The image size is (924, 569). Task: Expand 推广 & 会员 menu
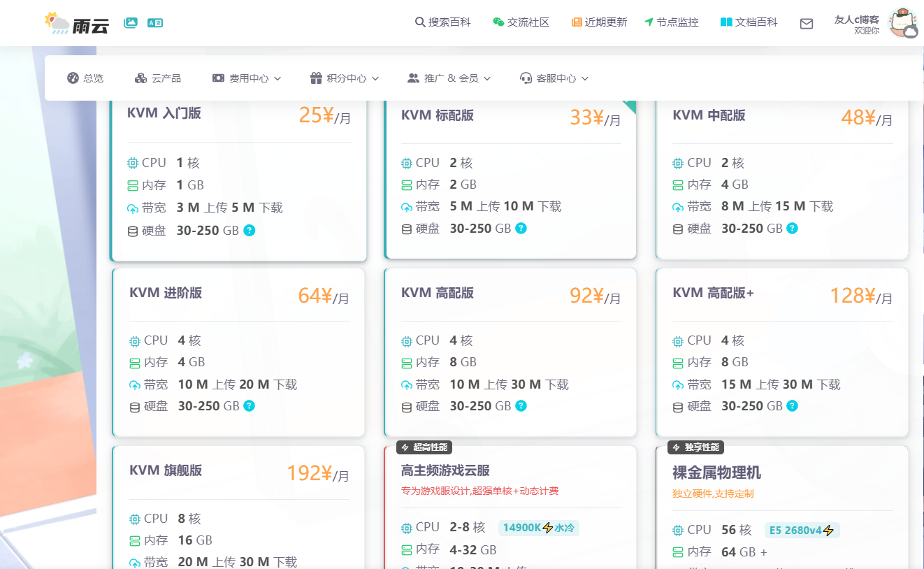pos(449,78)
